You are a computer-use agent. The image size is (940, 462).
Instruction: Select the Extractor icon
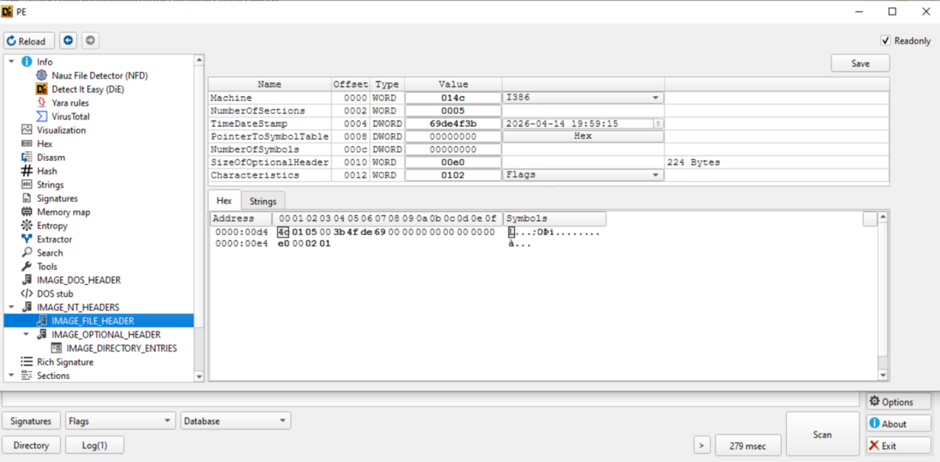tap(26, 239)
